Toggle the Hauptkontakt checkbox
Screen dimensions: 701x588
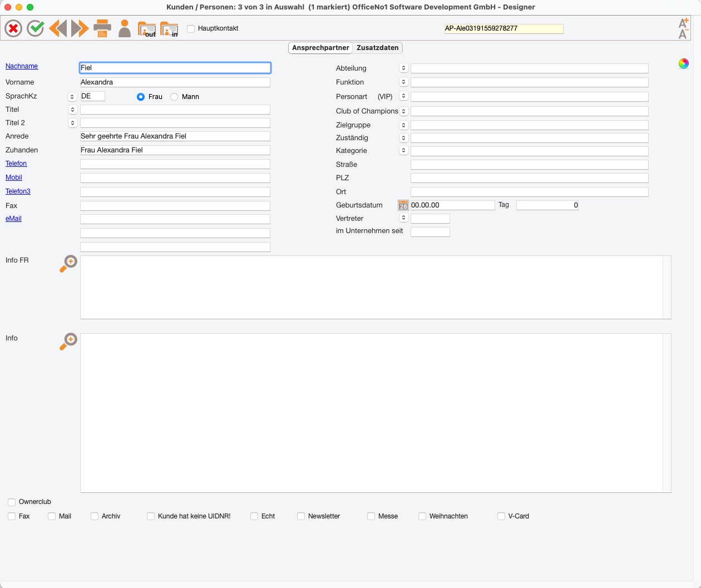pyautogui.click(x=191, y=28)
